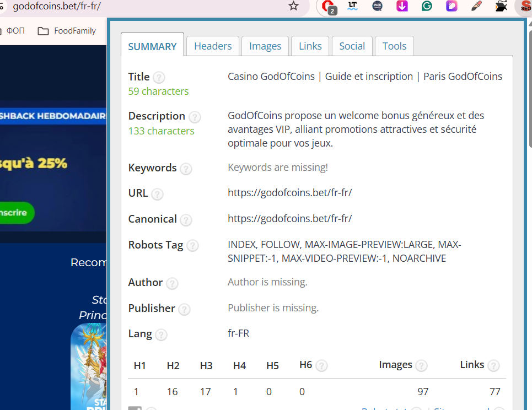This screenshot has width=532, height=410.
Task: Switch to Tools tab
Action: [394, 46]
